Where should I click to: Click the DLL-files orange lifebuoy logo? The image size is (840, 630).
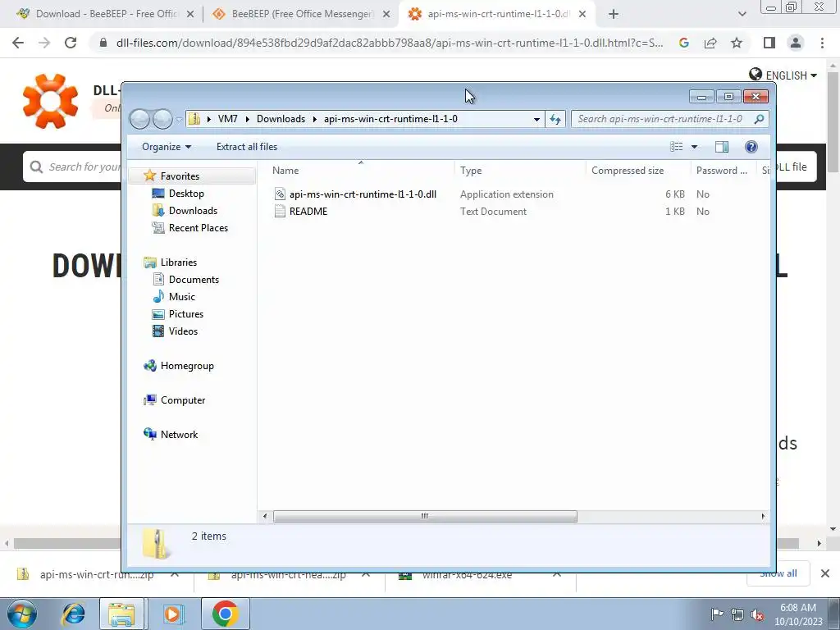[x=50, y=101]
